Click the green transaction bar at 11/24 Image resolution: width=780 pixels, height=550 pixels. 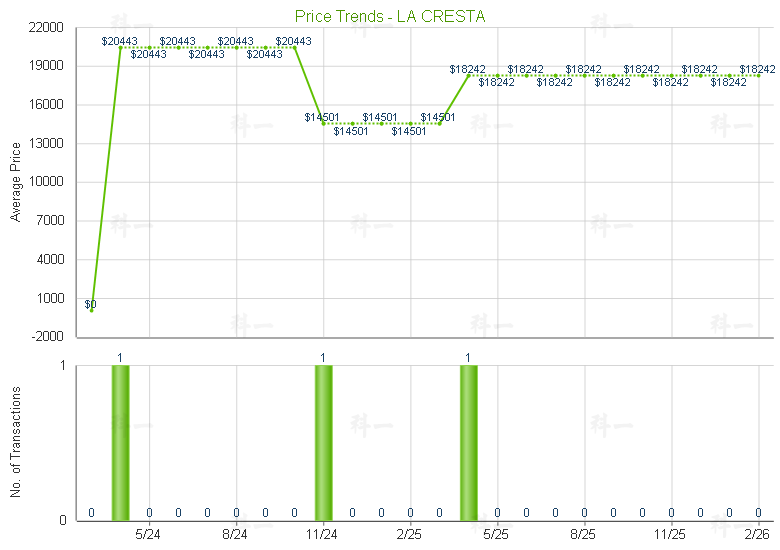coord(323,442)
